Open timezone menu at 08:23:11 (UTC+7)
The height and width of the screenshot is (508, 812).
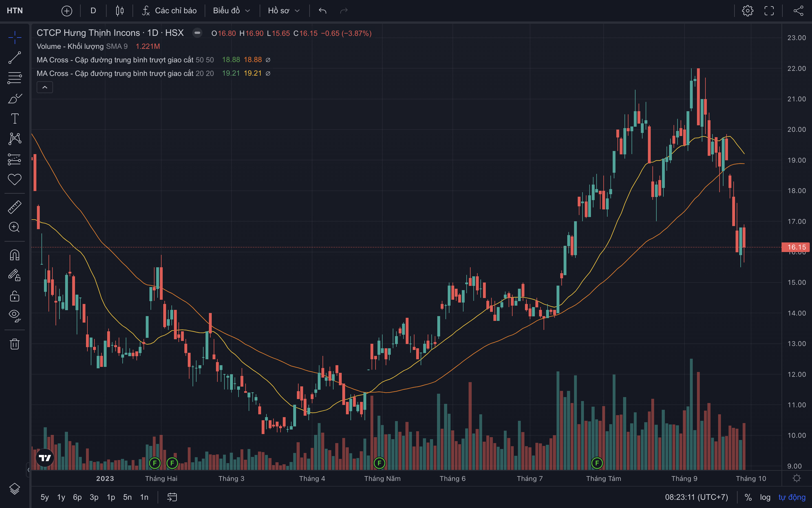point(697,497)
